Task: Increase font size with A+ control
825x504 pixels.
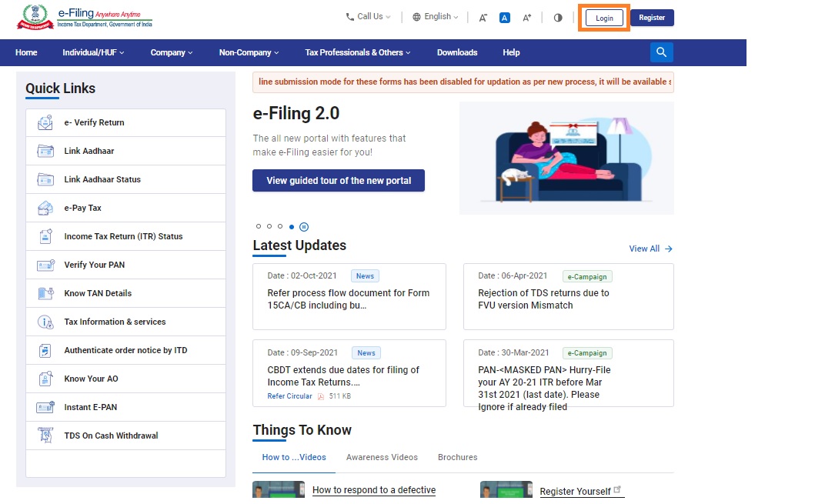Action: pos(527,18)
